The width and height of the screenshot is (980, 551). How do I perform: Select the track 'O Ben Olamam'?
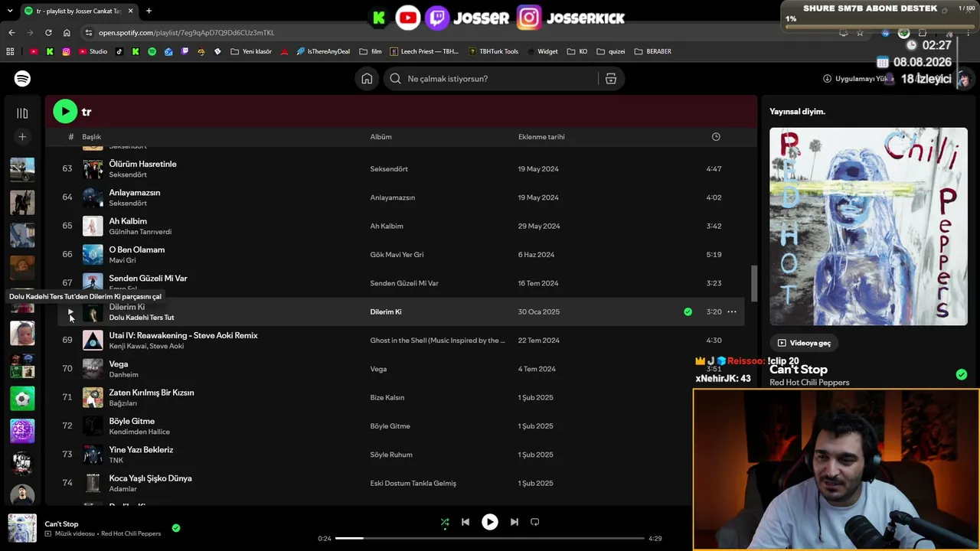tap(136, 249)
